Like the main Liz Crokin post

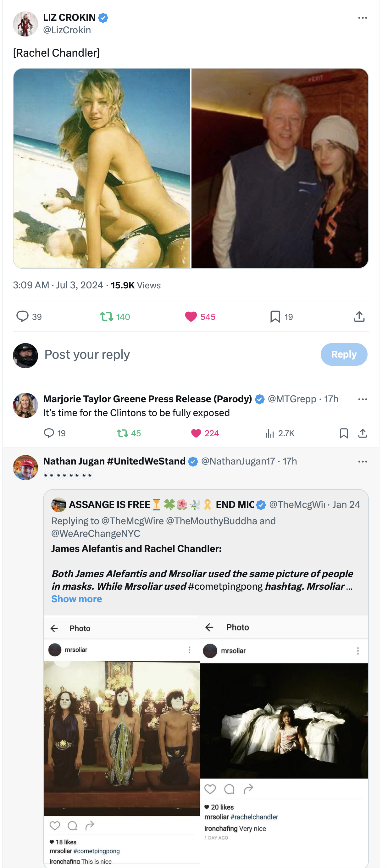(191, 317)
